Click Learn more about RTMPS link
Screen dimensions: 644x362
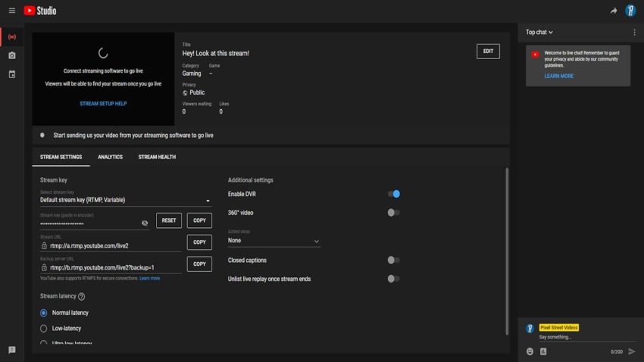tap(149, 278)
